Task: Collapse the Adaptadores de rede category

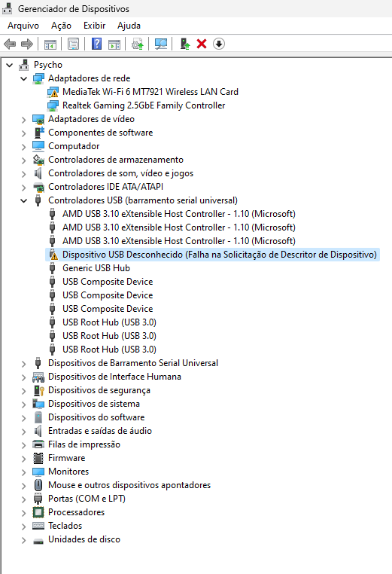Action: (24, 78)
